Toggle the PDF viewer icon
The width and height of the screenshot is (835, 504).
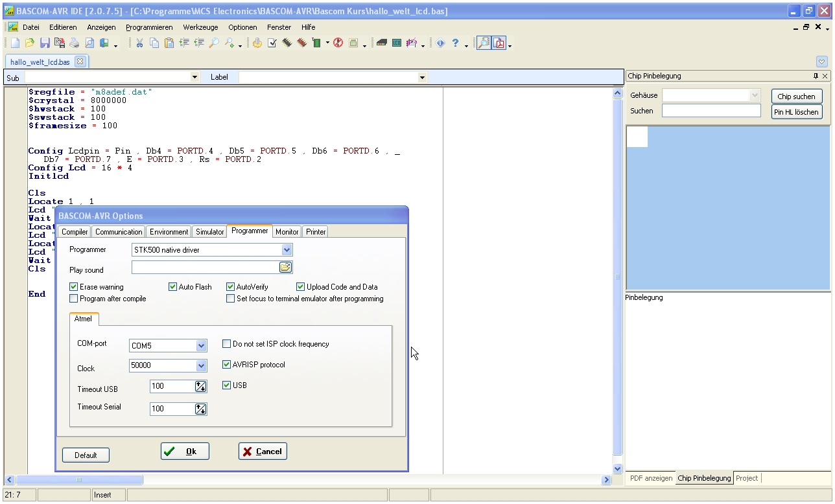(x=499, y=43)
